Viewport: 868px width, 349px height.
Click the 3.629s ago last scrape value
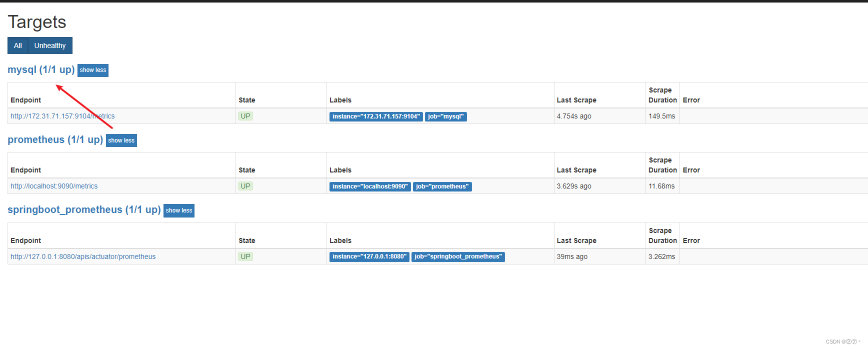tap(574, 186)
